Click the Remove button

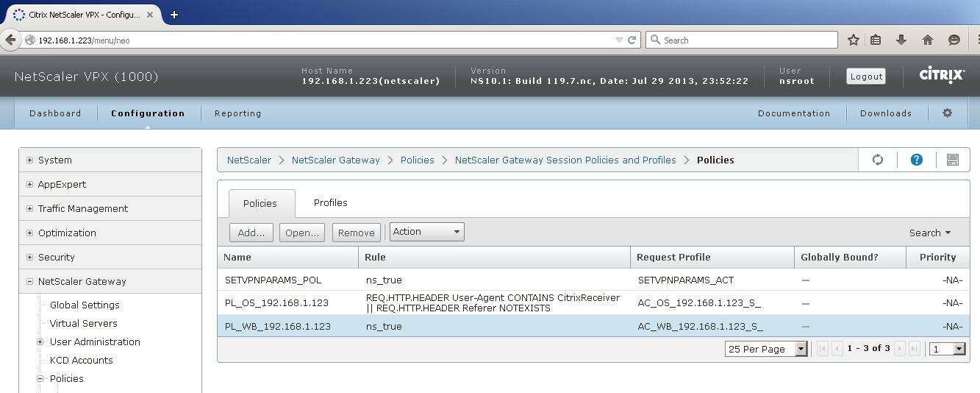pos(357,233)
